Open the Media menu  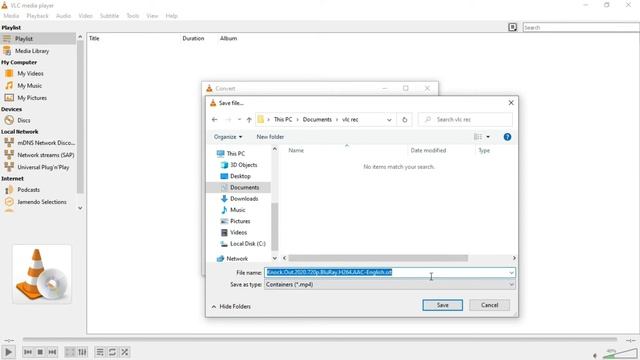click(11, 16)
